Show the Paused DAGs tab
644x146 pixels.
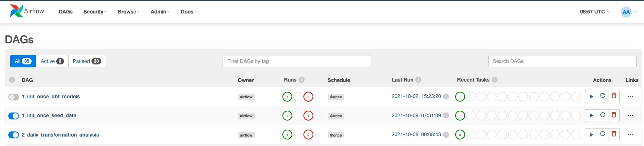tap(87, 61)
